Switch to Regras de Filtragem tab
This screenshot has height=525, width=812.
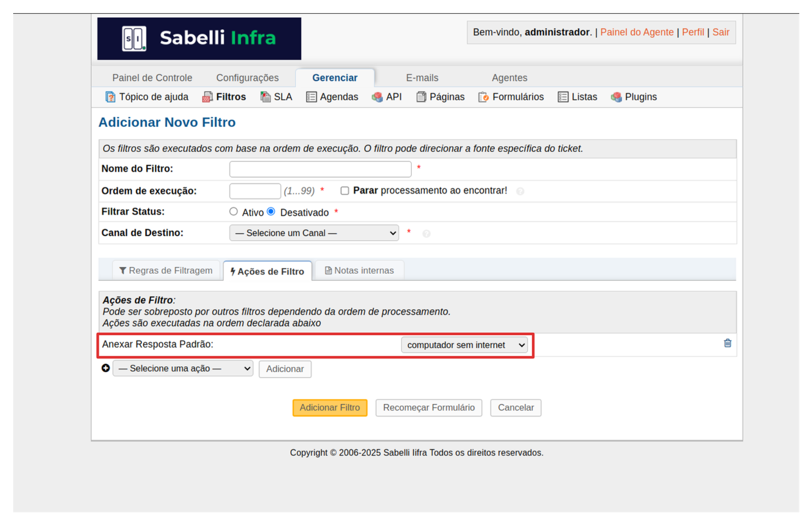click(166, 271)
